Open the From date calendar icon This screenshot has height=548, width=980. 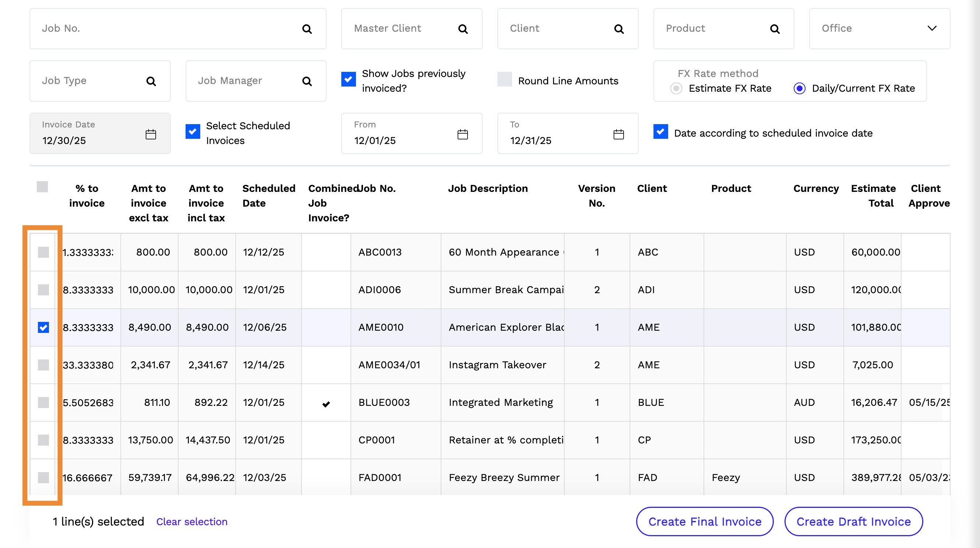click(x=462, y=134)
